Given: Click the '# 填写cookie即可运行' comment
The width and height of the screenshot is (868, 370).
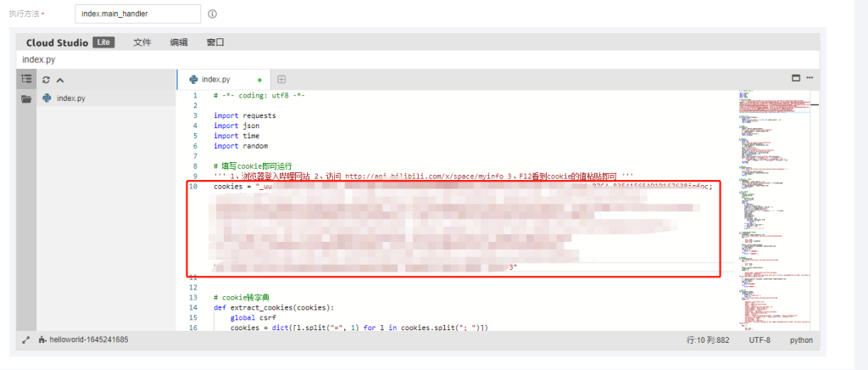Looking at the screenshot, I should (253, 166).
